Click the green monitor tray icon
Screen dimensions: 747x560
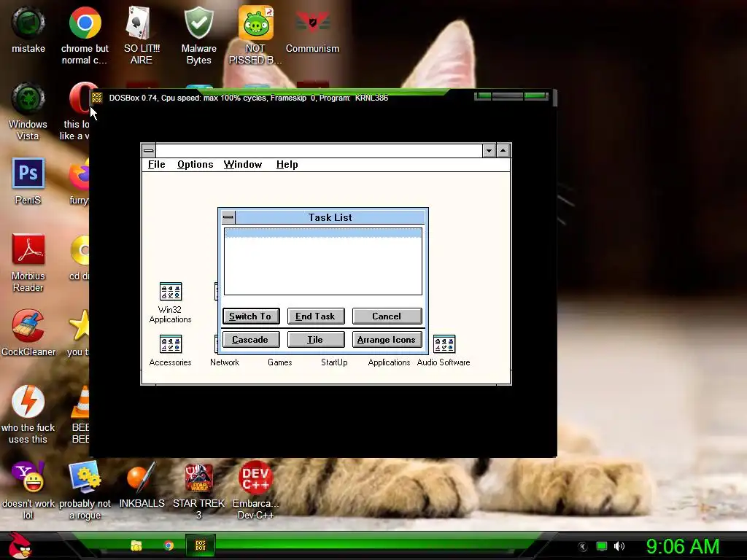[x=602, y=546]
